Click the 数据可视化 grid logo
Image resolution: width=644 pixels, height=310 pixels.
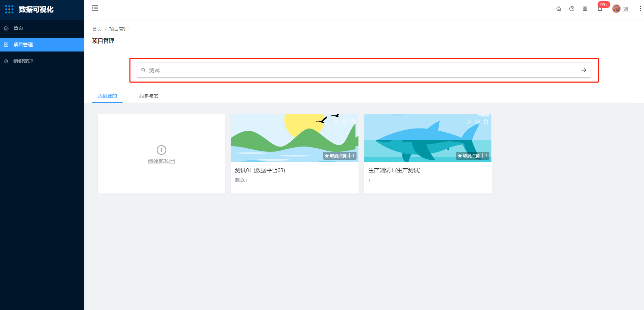click(9, 9)
